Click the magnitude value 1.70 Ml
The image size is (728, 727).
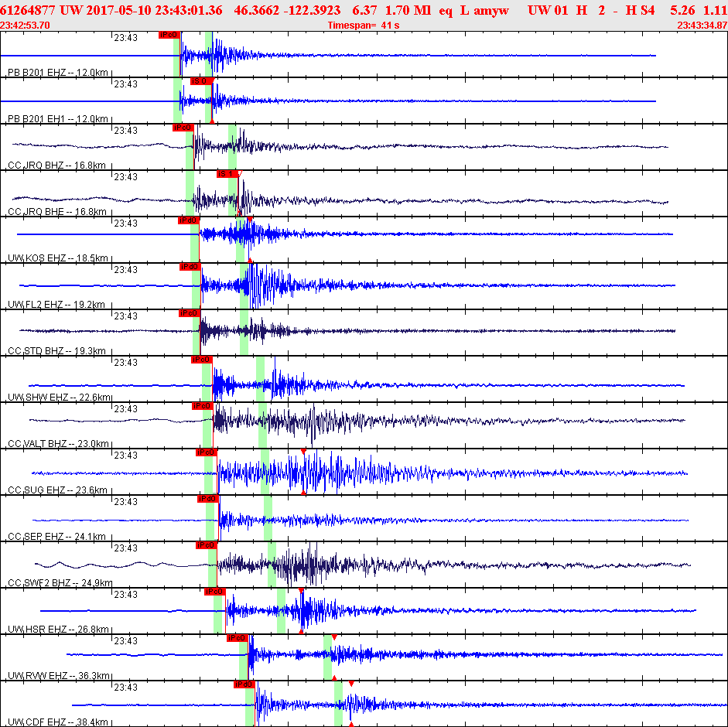[x=408, y=10]
